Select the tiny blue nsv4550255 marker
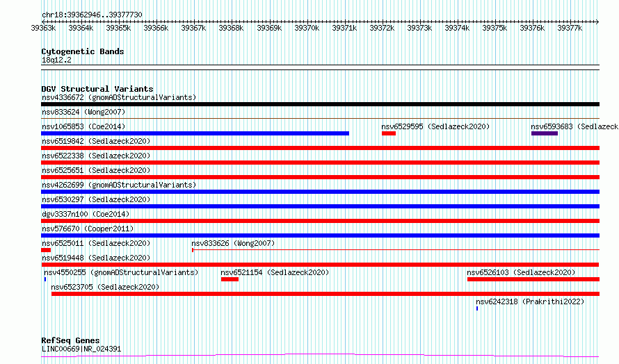 click(45, 279)
